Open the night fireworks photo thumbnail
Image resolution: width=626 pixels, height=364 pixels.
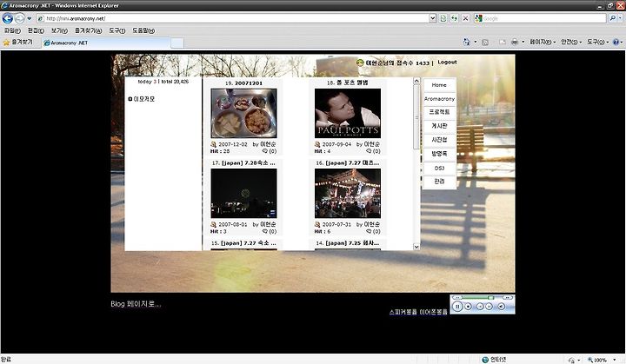coord(243,193)
